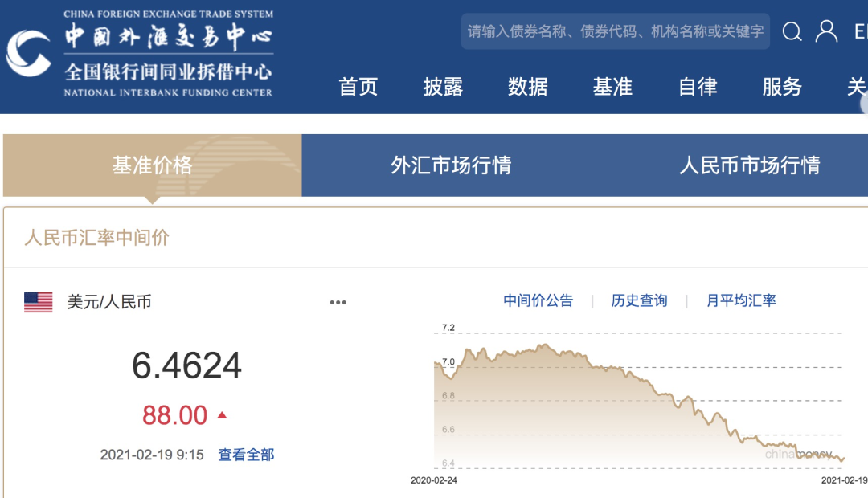Open the 基准 navigation menu
Screen dimensions: 868x498
click(x=612, y=87)
